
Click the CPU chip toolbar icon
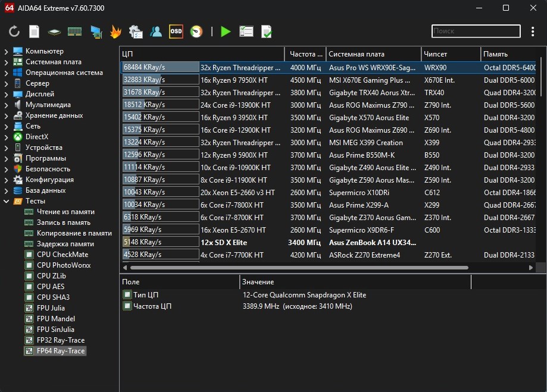(54, 32)
